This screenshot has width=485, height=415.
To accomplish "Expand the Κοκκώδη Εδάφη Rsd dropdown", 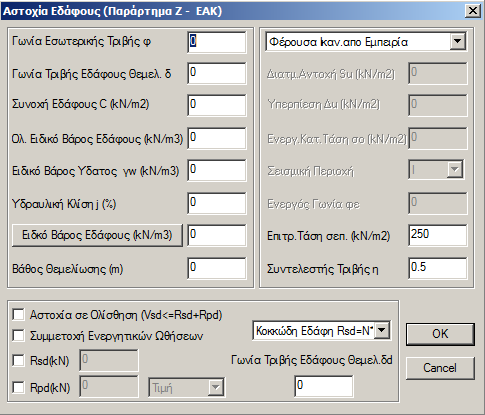I will pyautogui.click(x=382, y=330).
